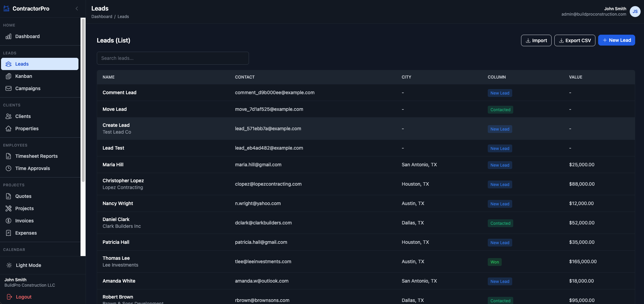Click the Quotes document icon
Screen dimensions: 644x304
pyautogui.click(x=8, y=196)
